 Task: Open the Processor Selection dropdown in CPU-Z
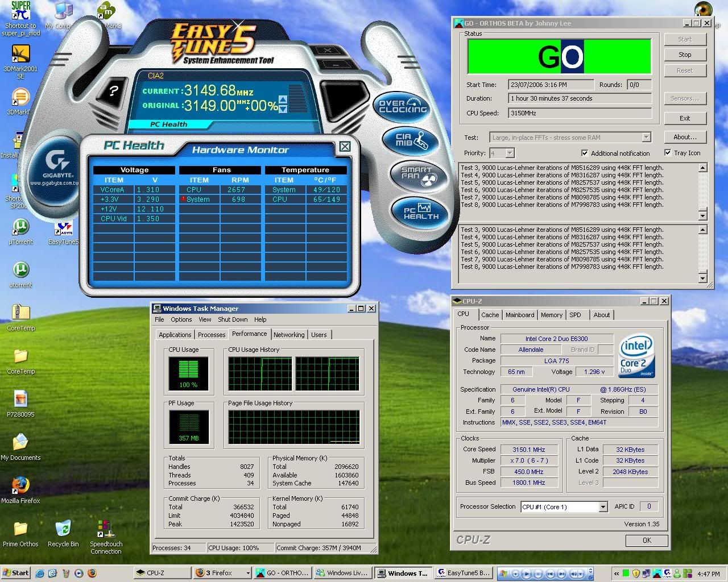tap(603, 507)
